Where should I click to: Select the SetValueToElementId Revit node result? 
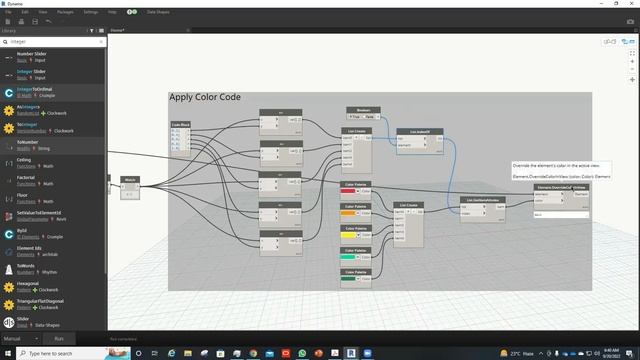click(53, 216)
